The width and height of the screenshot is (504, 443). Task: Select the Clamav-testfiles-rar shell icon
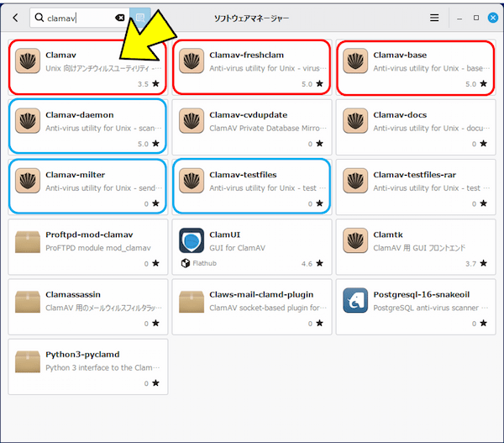point(355,181)
